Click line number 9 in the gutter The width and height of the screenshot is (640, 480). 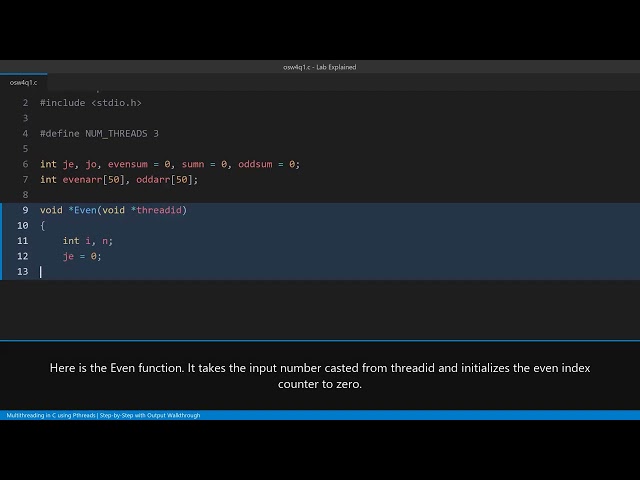pyautogui.click(x=25, y=210)
